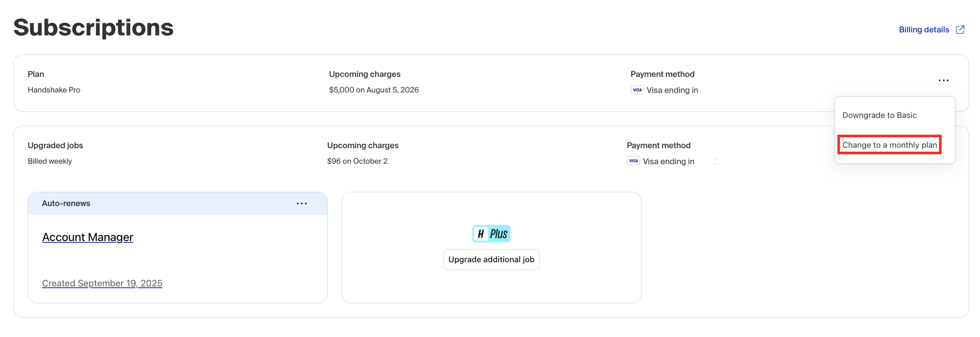The width and height of the screenshot is (980, 337).
Task: Click the Upcoming charges label above $5,000
Action: pos(365,74)
